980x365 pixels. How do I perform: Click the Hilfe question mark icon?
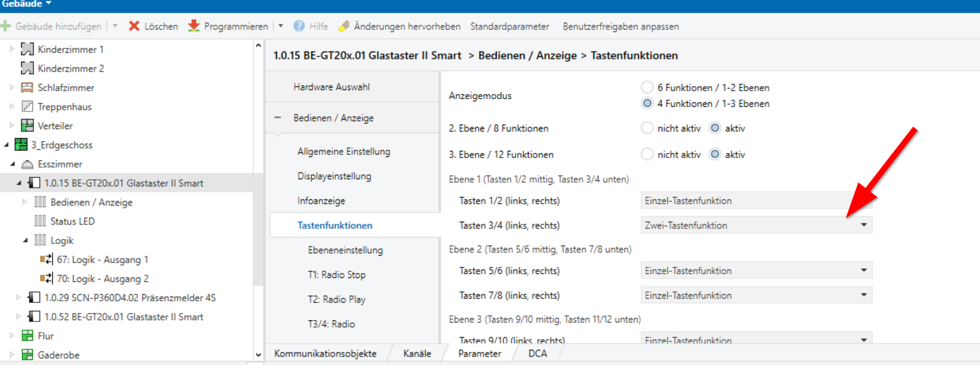(x=299, y=26)
